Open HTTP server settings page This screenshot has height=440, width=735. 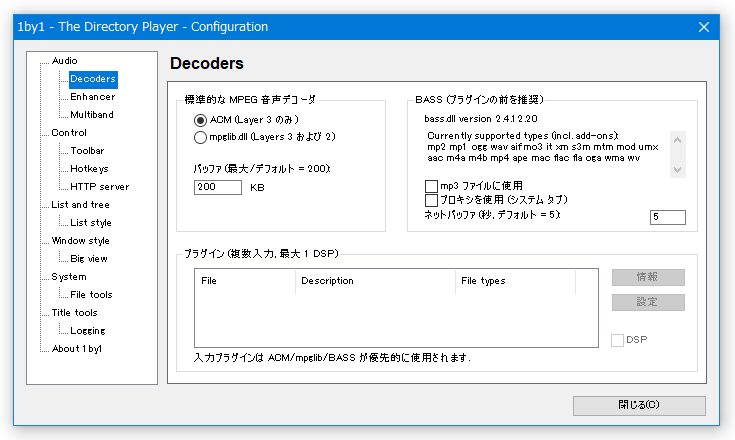(x=99, y=187)
